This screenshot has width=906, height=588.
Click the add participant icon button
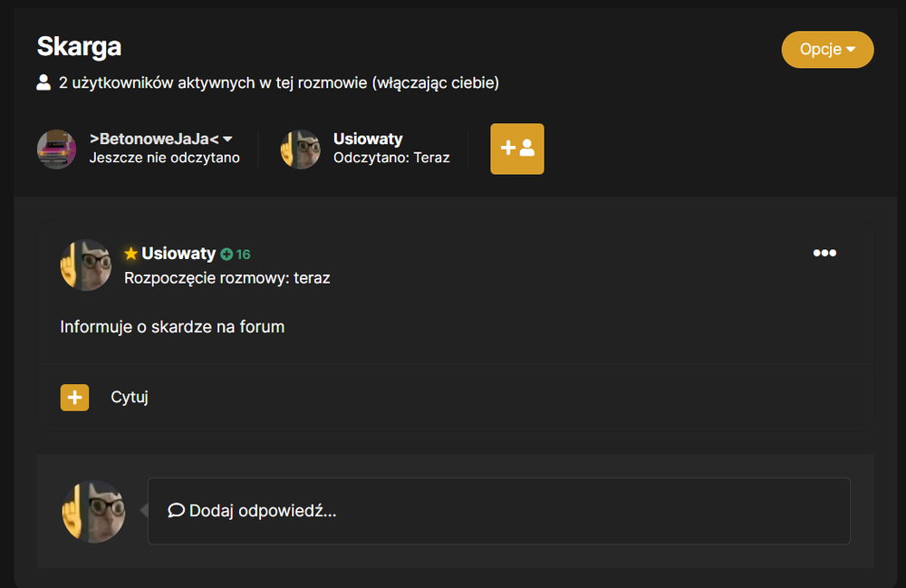point(517,149)
